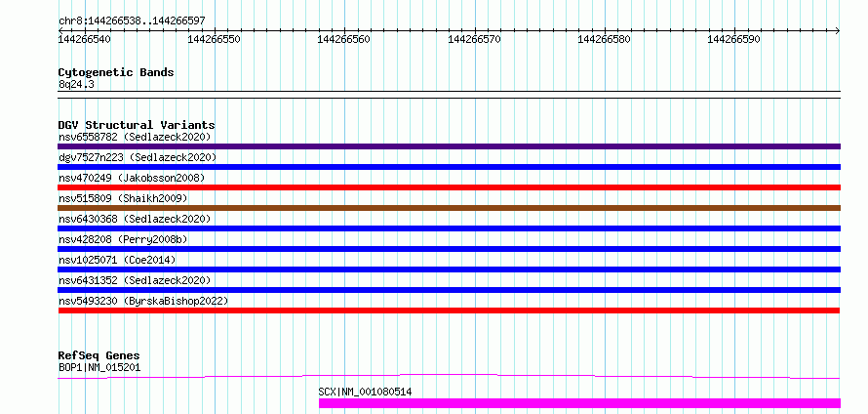868x414 pixels.
Task: Click the blue nsv6430368 variant bar
Action: coord(449,228)
